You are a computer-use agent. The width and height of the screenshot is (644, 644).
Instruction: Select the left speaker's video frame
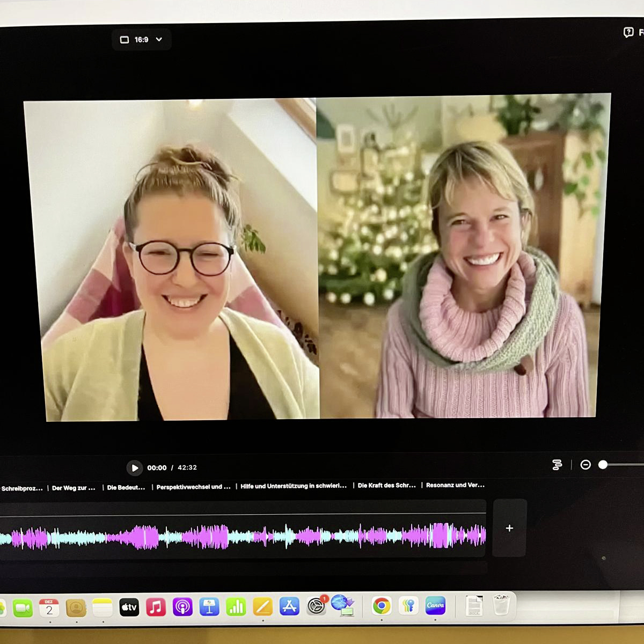tap(172, 260)
